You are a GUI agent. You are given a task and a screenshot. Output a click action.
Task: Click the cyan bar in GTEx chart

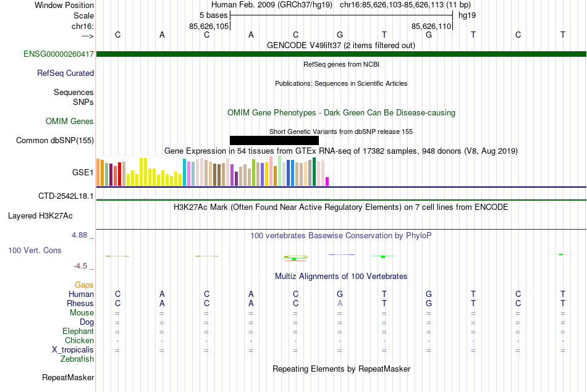(185, 172)
